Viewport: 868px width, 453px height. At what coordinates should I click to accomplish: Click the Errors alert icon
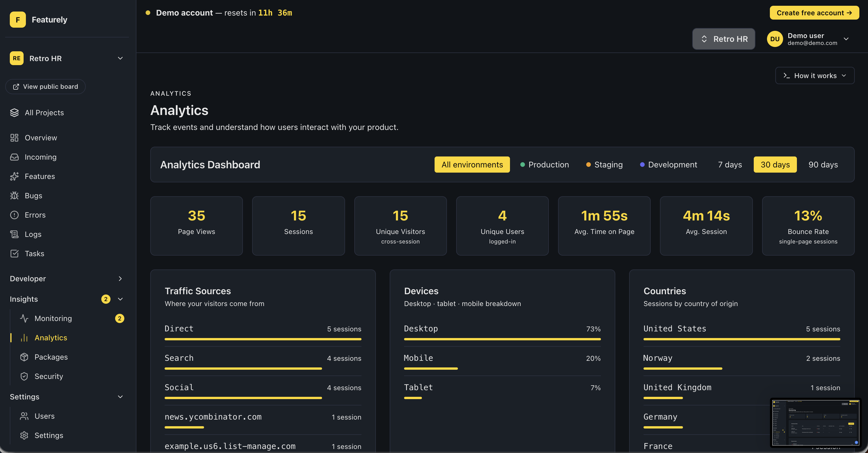[x=14, y=215]
